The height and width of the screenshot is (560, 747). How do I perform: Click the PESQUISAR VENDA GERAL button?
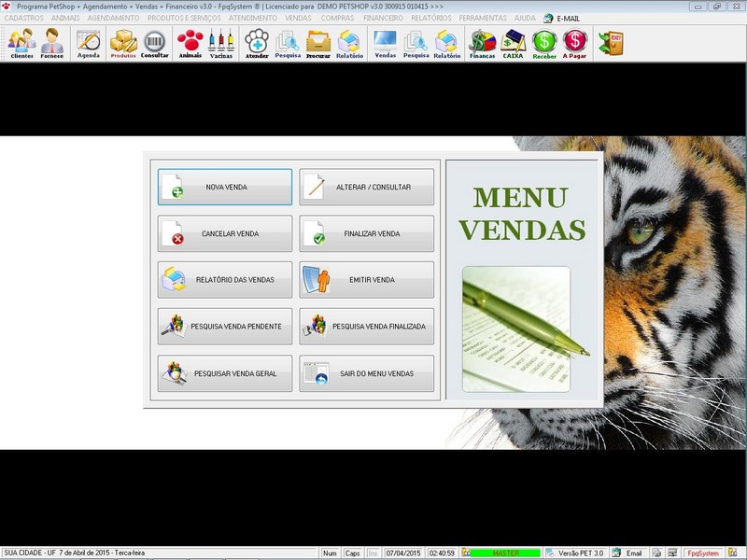point(225,373)
